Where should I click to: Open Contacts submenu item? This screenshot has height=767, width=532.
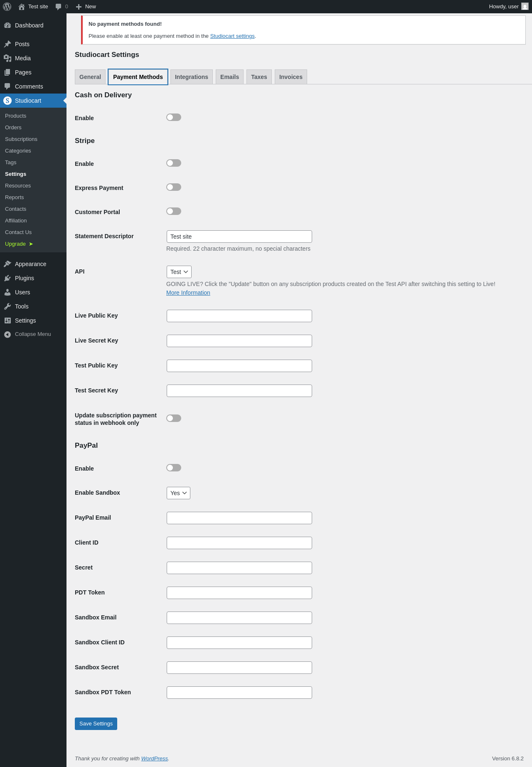(16, 209)
